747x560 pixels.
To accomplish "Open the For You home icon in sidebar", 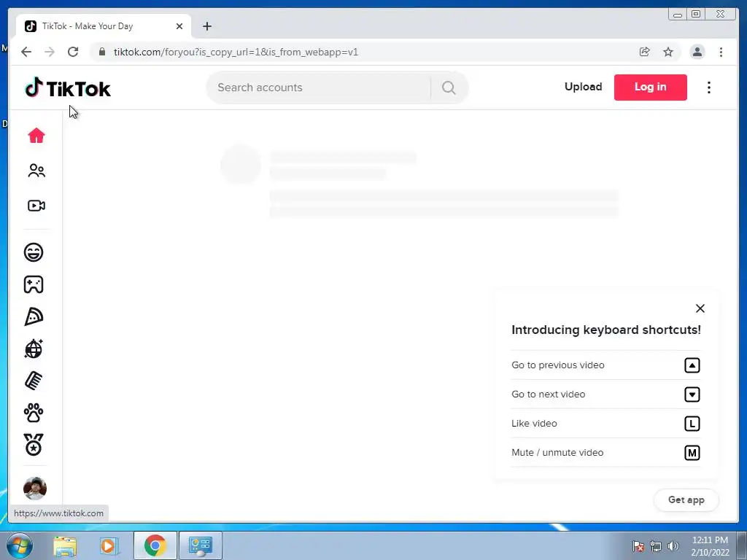I will [36, 136].
